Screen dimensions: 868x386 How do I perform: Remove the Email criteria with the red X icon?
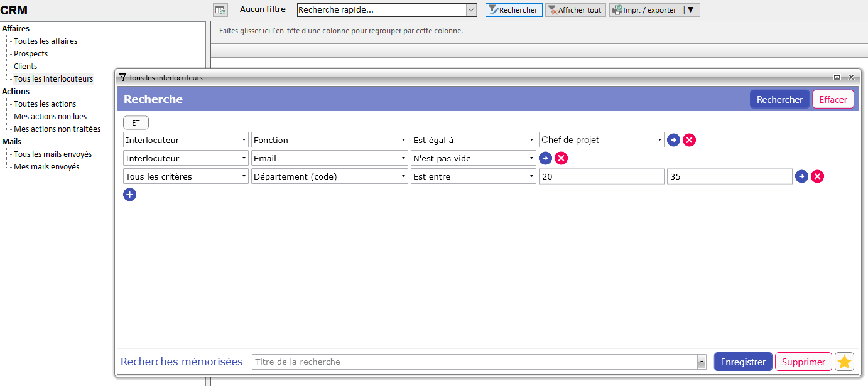tap(561, 158)
